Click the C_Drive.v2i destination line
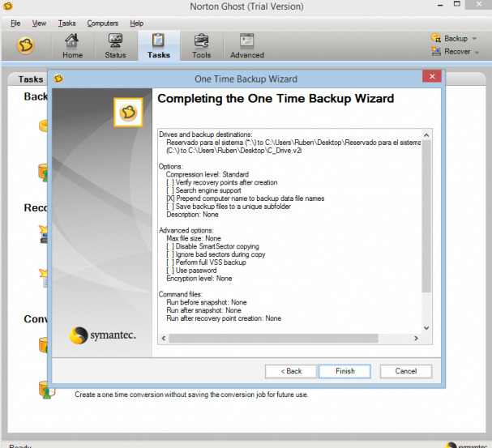The width and height of the screenshot is (492, 448). tap(233, 151)
